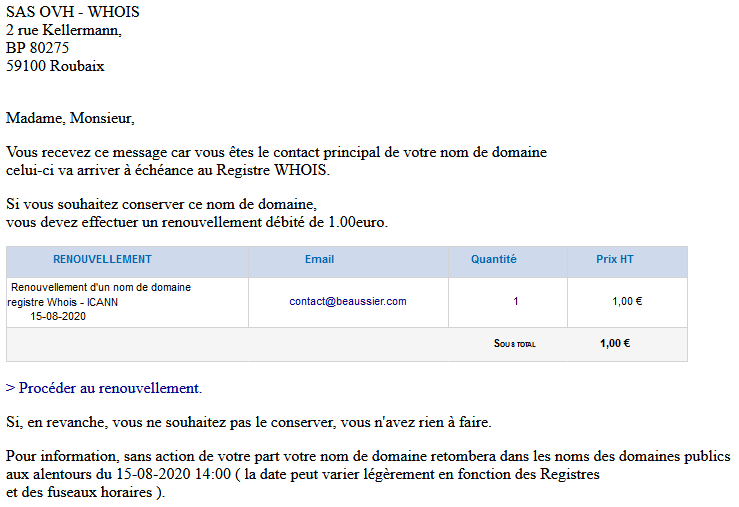Click the 'Madame, Monsieur,' greeting
739x507 pixels.
pos(70,118)
